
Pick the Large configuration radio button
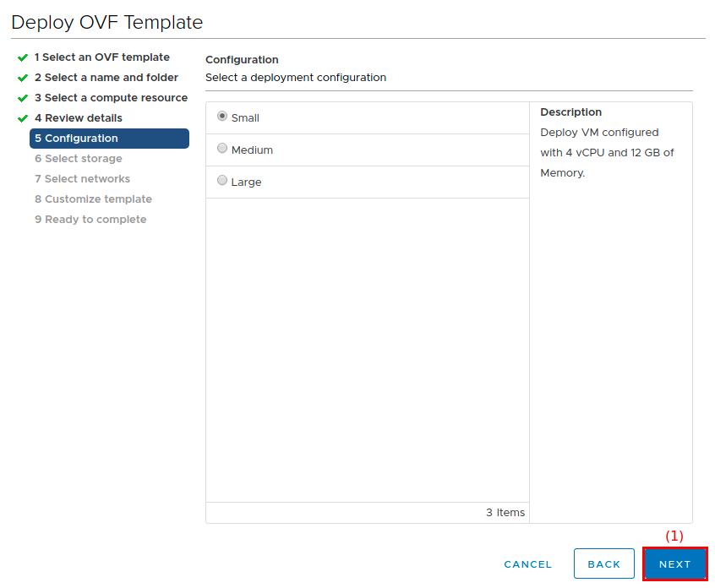point(222,181)
